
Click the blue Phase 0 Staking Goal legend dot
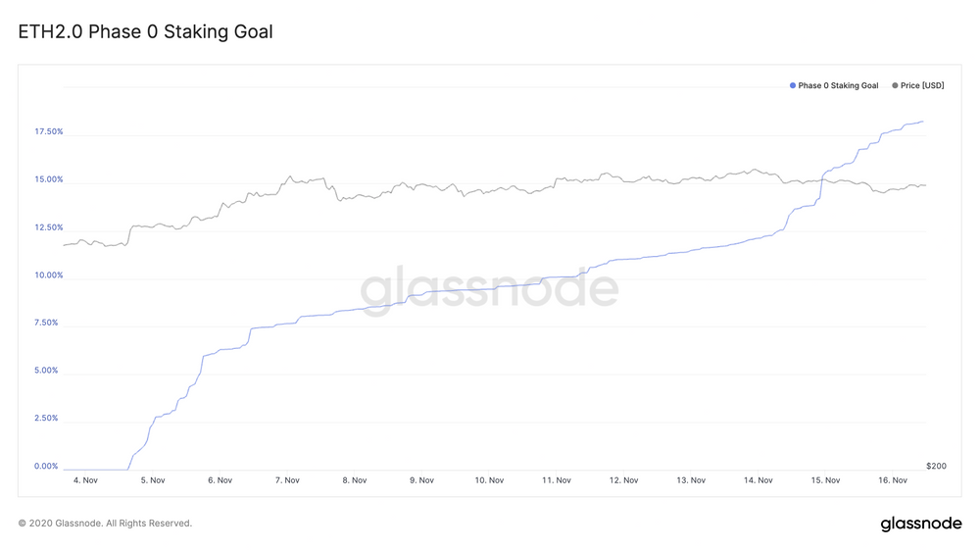tap(793, 85)
